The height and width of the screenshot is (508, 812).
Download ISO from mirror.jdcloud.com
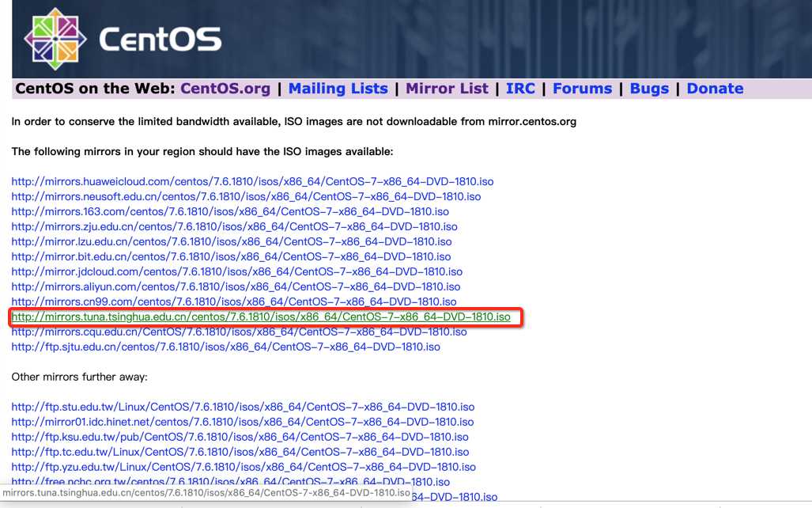tap(236, 271)
